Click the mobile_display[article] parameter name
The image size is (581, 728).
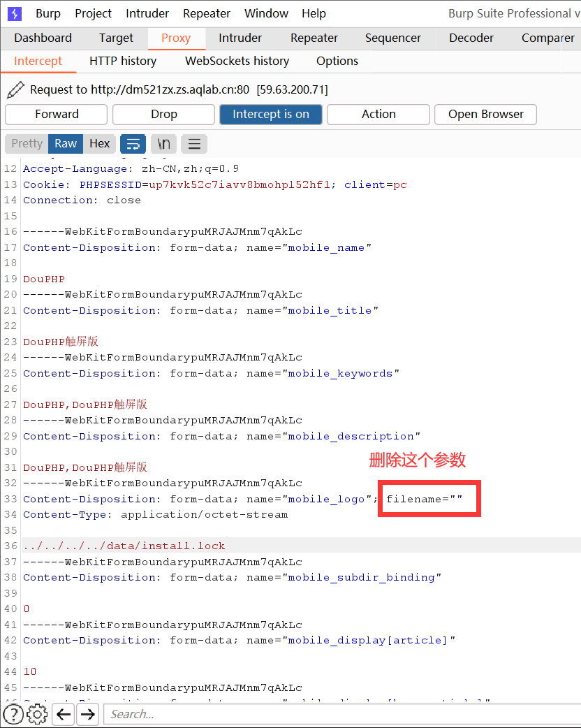(x=368, y=640)
